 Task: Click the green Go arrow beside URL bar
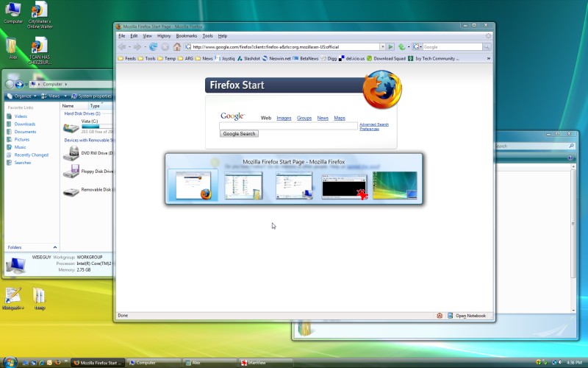(x=390, y=47)
